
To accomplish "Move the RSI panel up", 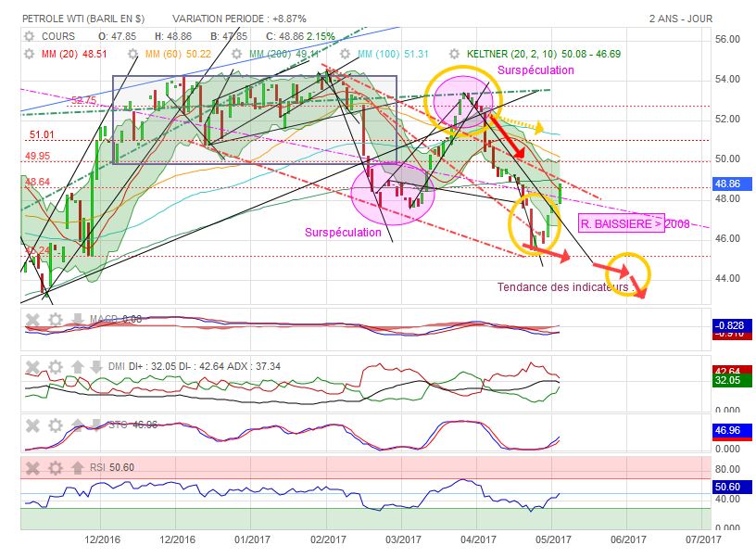I will click(x=77, y=468).
